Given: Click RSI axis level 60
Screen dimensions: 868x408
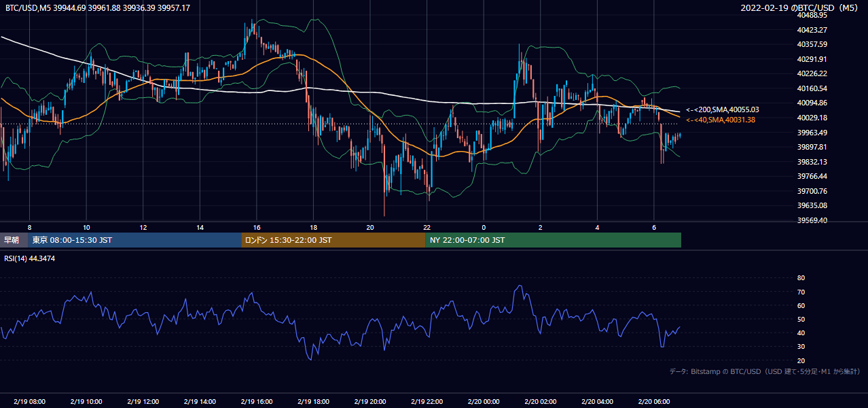Looking at the screenshot, I should click(x=801, y=305).
